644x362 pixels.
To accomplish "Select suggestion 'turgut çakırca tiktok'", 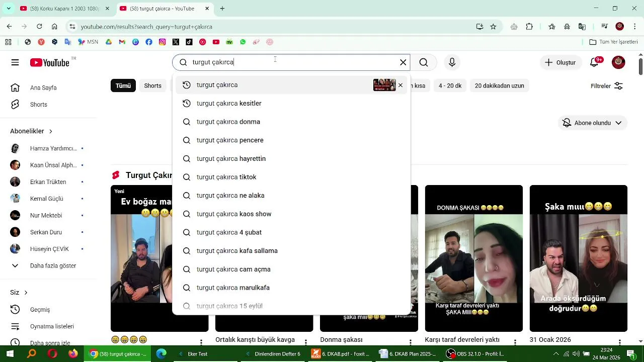I will tap(291, 177).
